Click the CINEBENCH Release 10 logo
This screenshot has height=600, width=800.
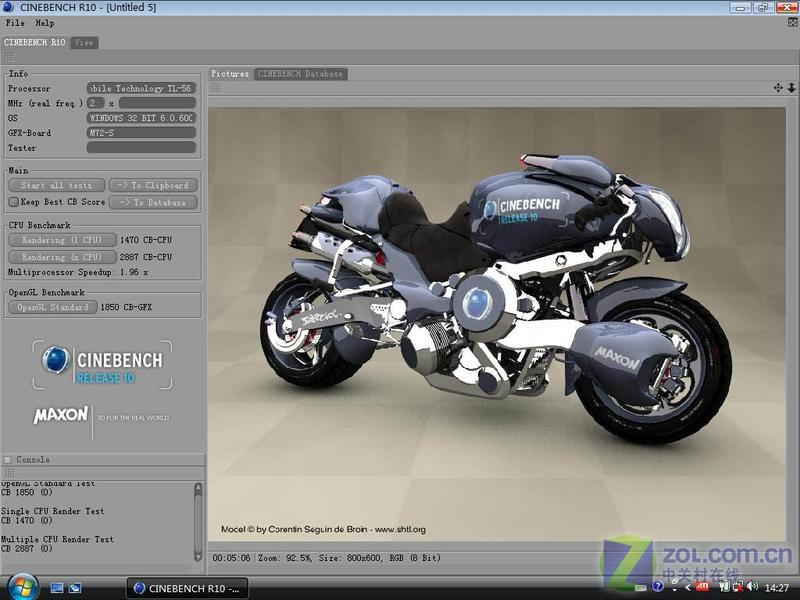[x=103, y=365]
